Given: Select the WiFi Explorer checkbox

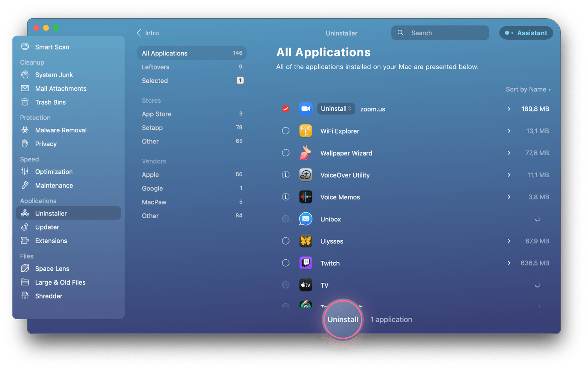Looking at the screenshot, I should click(x=286, y=131).
